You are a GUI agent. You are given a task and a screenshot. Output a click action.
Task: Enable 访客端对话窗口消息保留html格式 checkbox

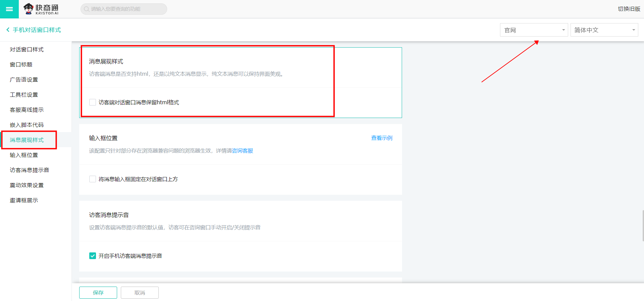coord(93,102)
